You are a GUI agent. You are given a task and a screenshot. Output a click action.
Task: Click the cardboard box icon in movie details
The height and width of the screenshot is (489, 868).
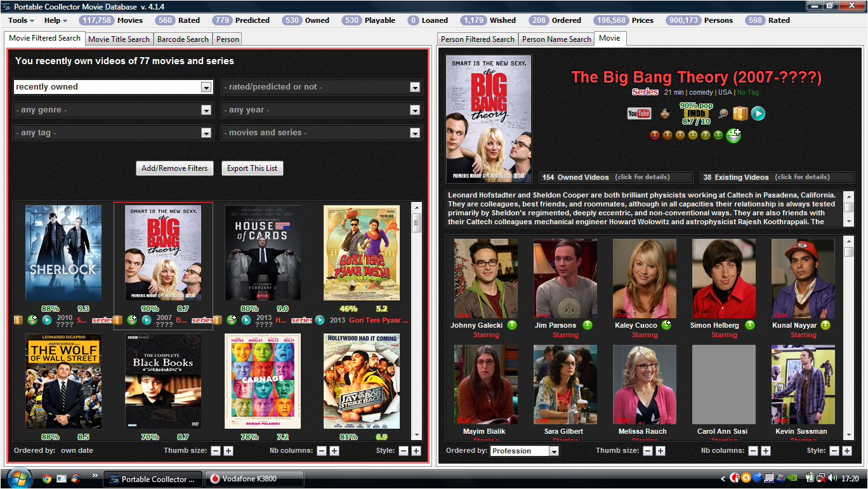pos(740,114)
